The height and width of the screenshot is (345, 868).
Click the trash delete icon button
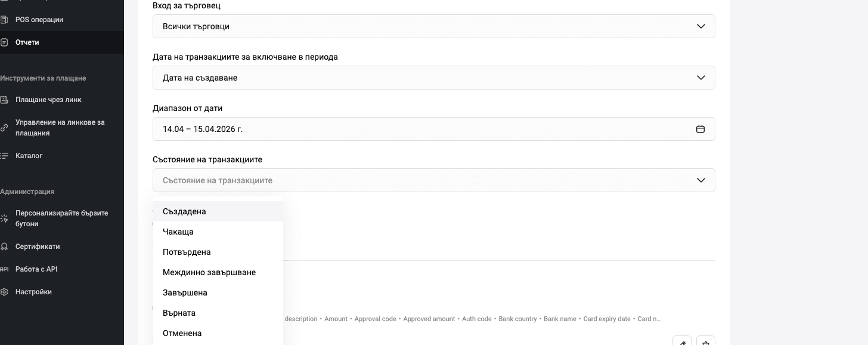(x=706, y=342)
